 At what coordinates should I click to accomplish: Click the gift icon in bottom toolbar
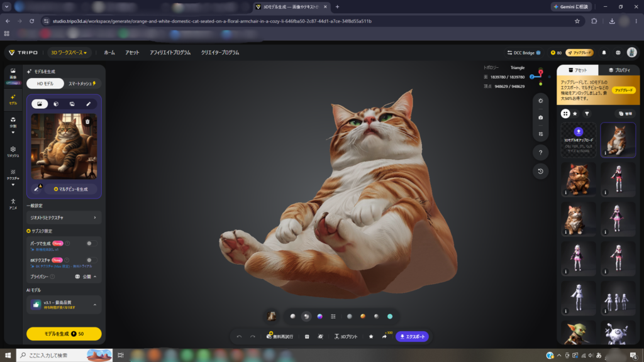(307, 337)
